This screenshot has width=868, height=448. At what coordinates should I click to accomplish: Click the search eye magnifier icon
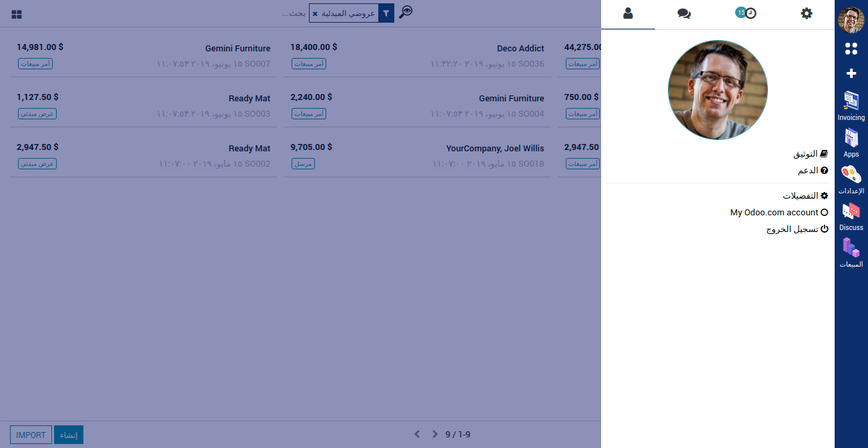pos(406,13)
